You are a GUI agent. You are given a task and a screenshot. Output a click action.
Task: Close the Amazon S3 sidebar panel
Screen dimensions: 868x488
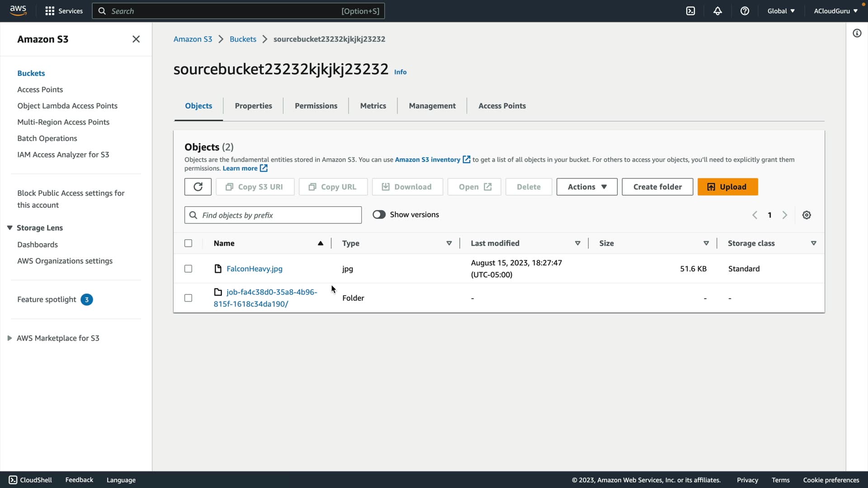(x=136, y=39)
